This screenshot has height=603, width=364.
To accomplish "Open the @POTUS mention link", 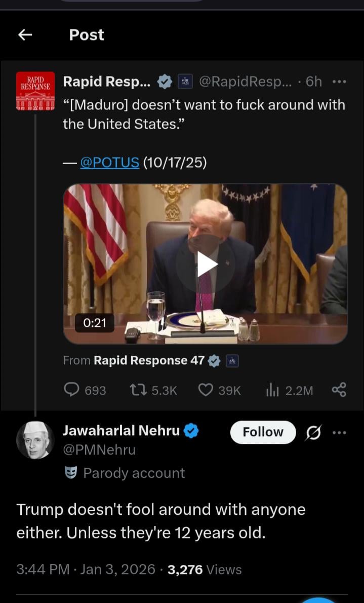I will coord(109,162).
